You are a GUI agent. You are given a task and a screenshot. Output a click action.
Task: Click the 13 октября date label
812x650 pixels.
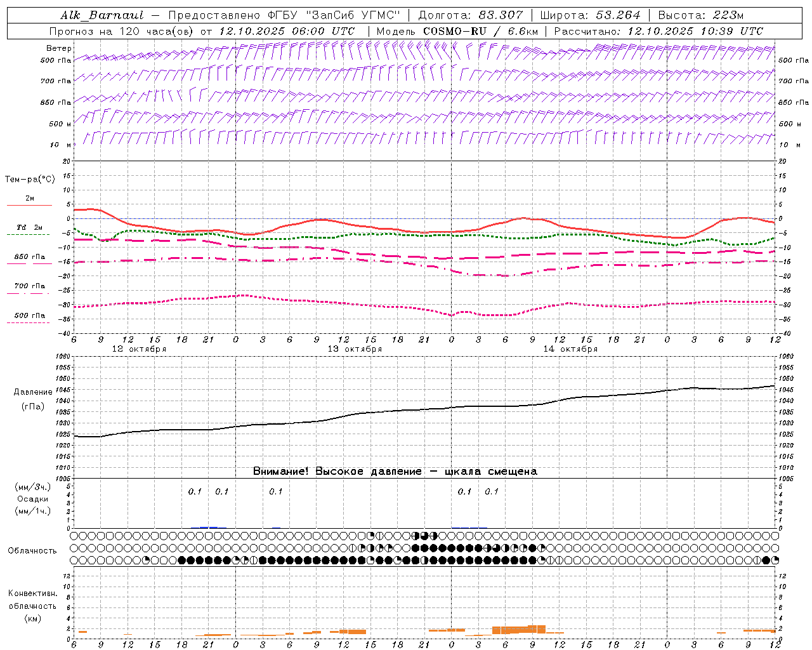point(355,349)
